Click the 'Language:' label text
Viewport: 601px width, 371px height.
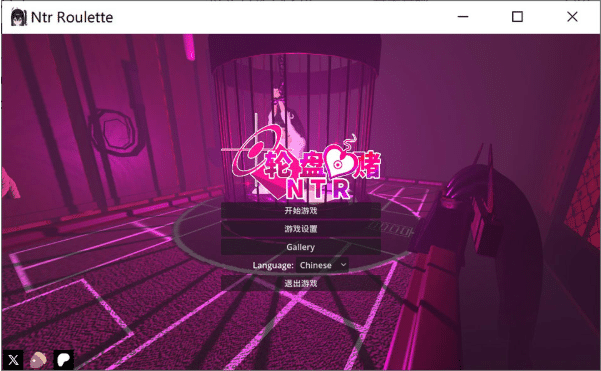273,265
